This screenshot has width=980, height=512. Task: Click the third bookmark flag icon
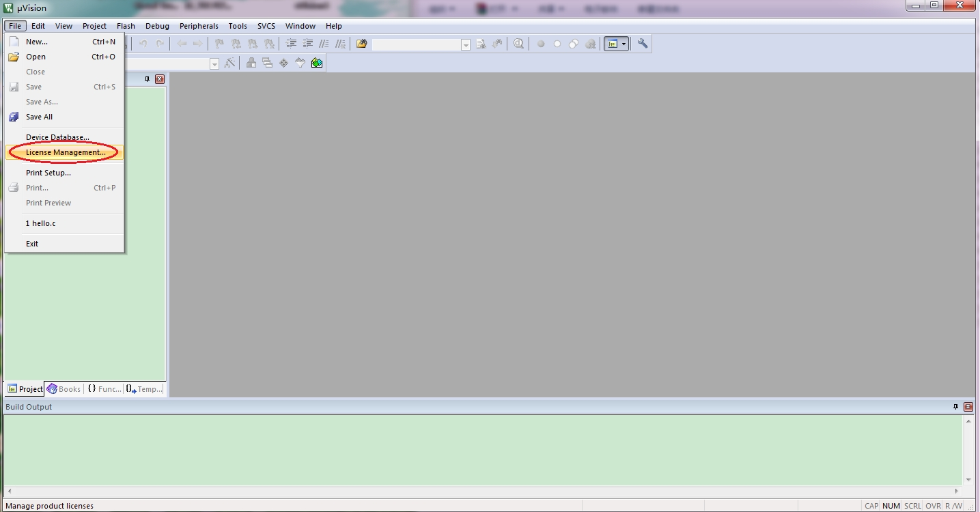coord(253,44)
